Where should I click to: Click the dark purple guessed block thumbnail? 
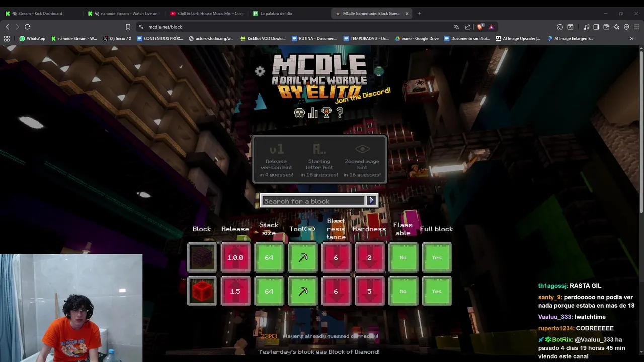click(x=202, y=257)
